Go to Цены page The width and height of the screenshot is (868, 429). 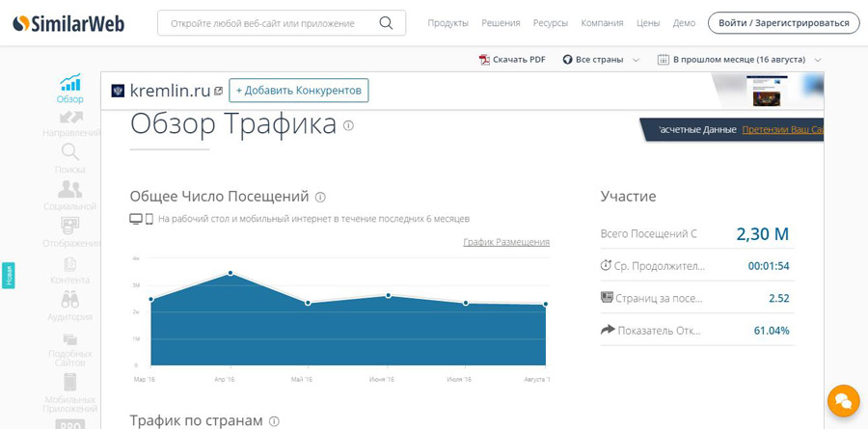click(648, 23)
